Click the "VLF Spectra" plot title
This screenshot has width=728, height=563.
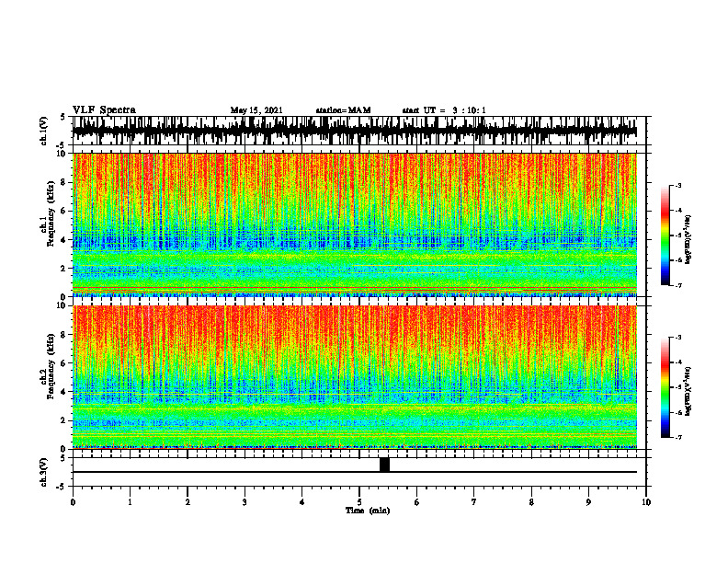coord(104,110)
